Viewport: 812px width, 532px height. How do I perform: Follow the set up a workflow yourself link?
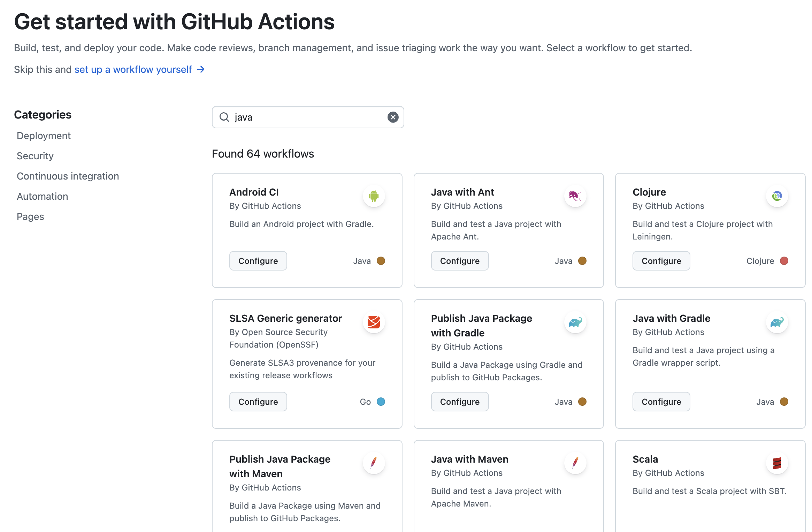pos(133,69)
